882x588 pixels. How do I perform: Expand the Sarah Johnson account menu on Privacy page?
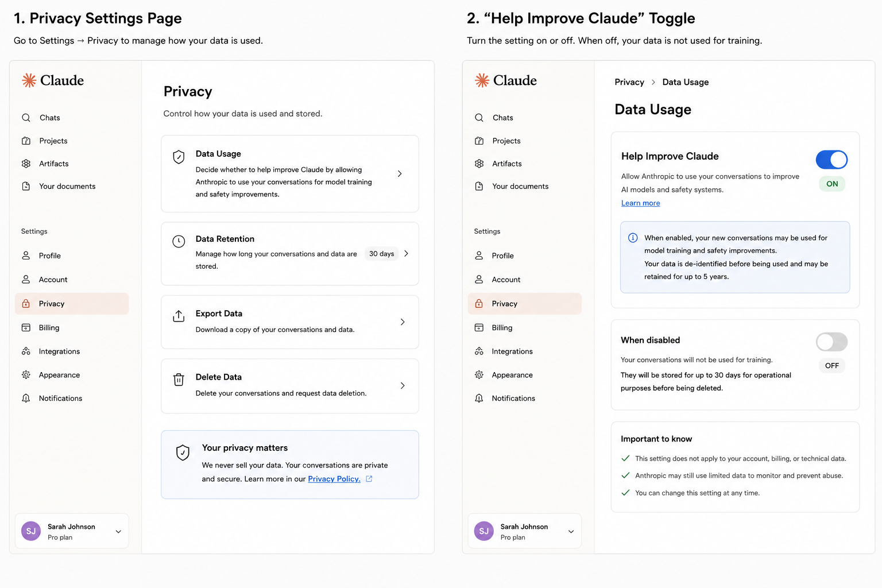coord(118,532)
